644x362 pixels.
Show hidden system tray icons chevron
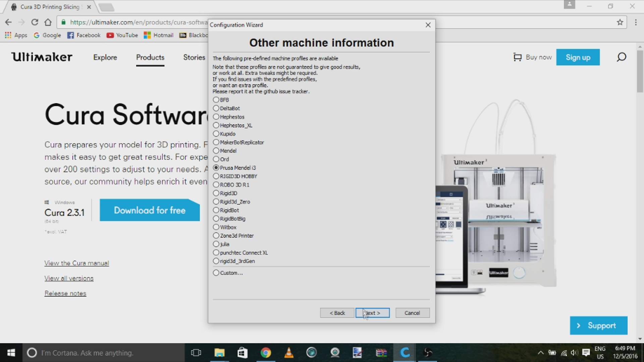pos(540,353)
